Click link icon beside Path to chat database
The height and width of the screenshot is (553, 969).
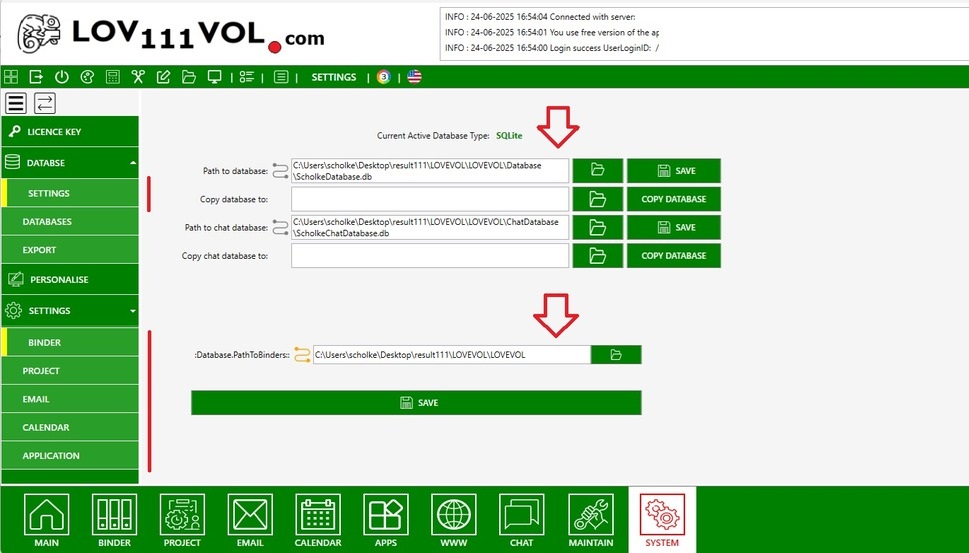(280, 228)
